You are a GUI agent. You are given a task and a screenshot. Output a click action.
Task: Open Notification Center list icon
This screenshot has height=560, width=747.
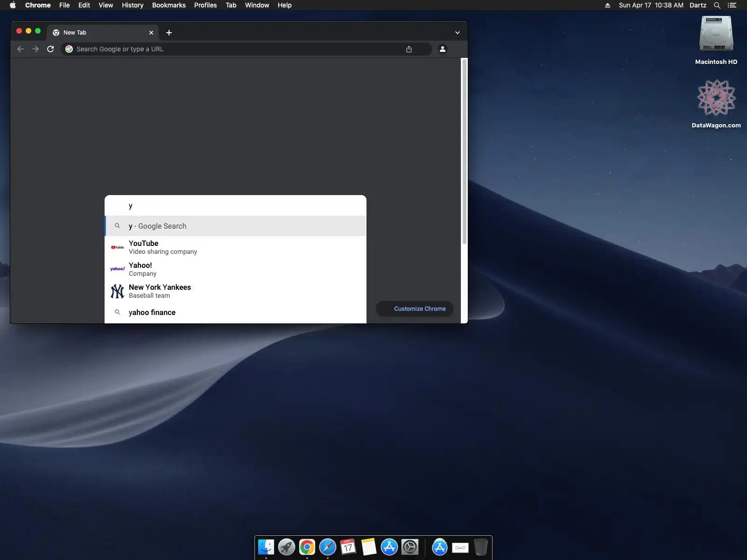point(732,5)
